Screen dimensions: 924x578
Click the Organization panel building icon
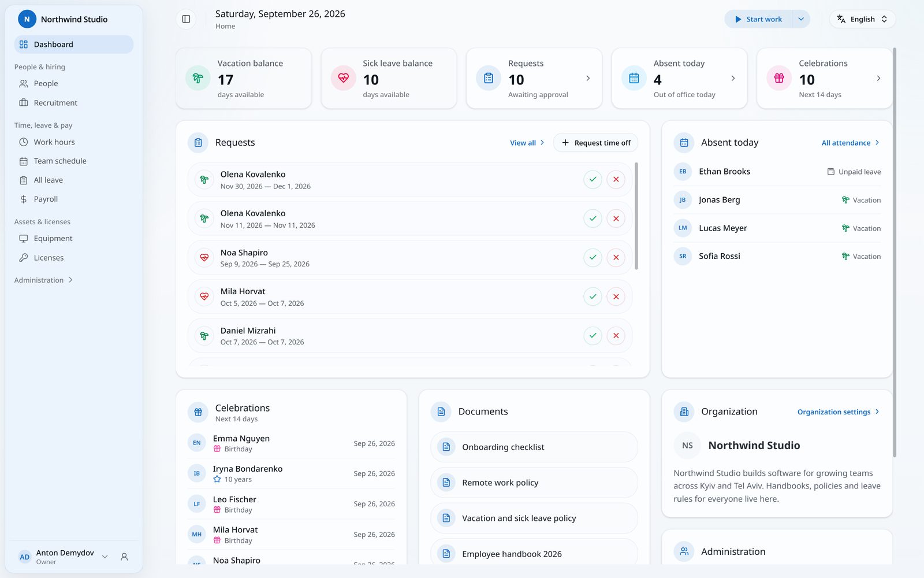[x=684, y=412]
